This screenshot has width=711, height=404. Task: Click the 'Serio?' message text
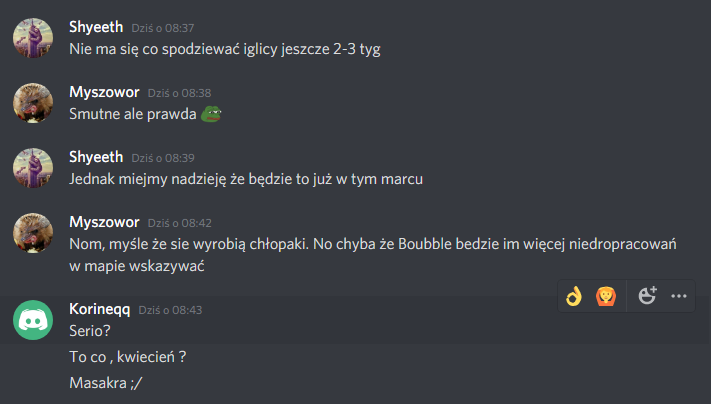point(90,331)
